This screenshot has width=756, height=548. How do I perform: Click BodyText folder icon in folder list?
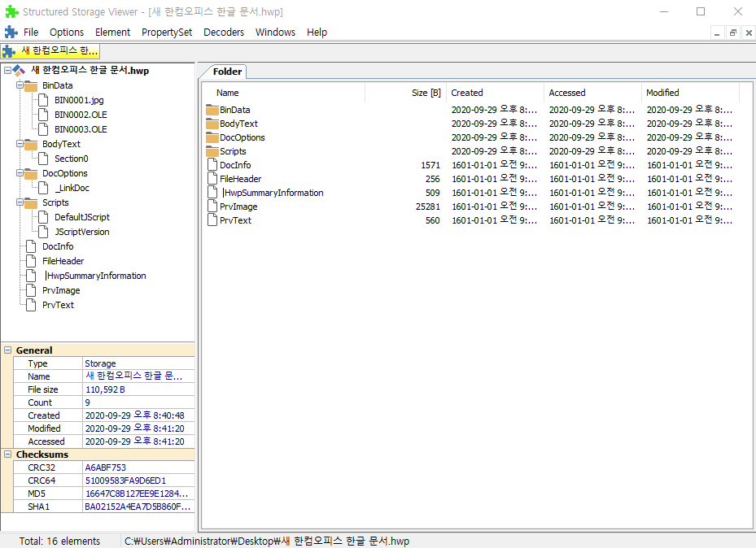click(x=212, y=124)
